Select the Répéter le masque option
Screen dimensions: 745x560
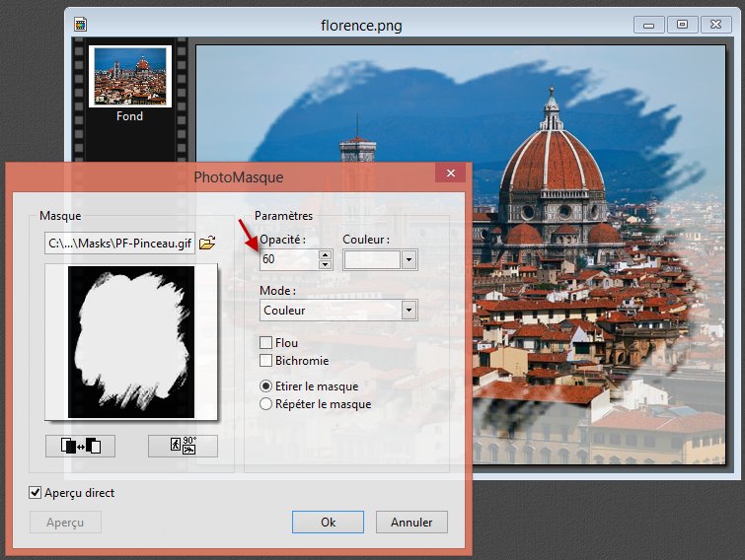click(265, 404)
